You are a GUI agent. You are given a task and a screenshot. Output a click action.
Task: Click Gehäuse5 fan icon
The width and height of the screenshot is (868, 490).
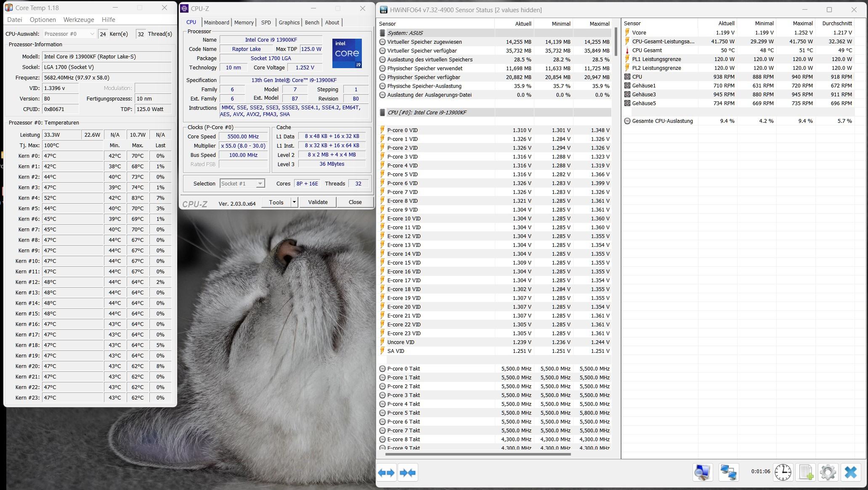627,103
